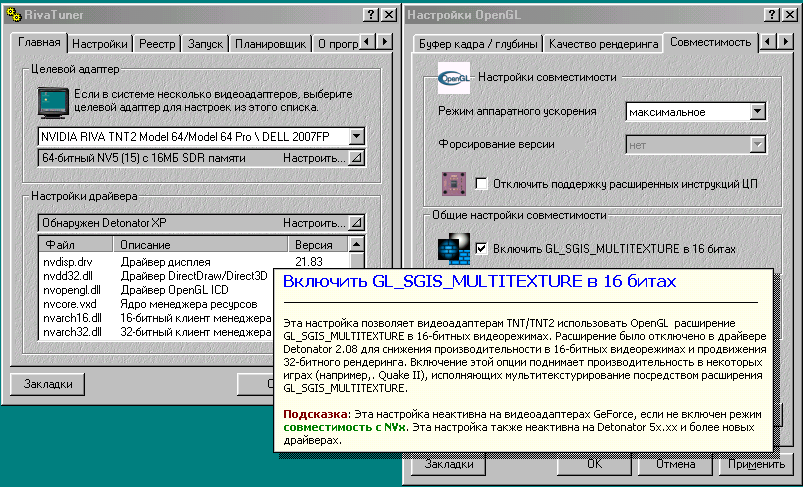
Task: Click Закладки button in RivaTuner window
Action: [x=48, y=384]
